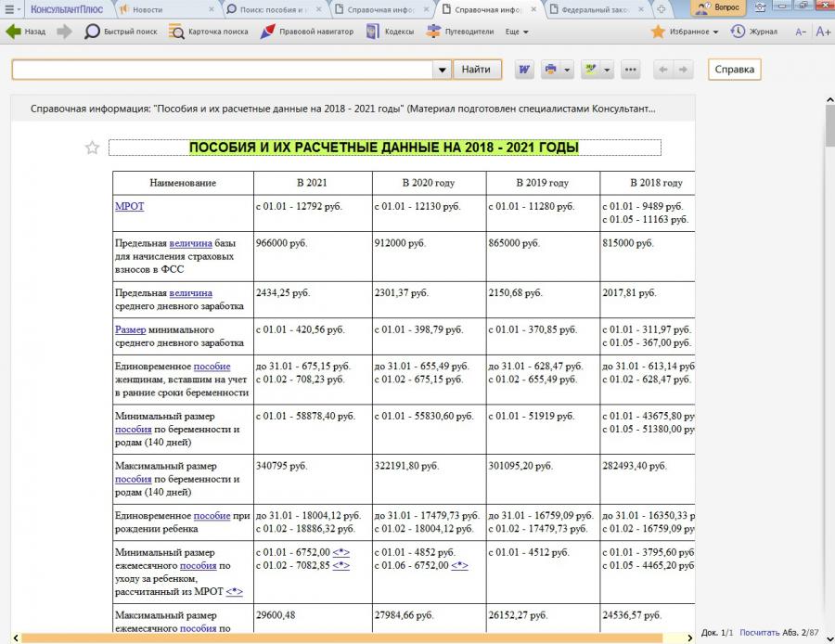Expand the Еще dropdown menu
Viewport: 835px width, 644px height.
click(x=517, y=32)
